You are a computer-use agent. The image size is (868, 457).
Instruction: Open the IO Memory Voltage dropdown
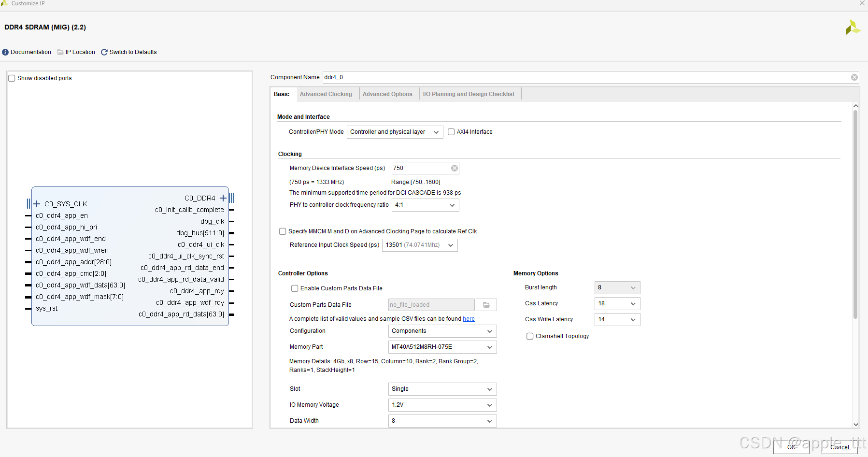coord(442,405)
